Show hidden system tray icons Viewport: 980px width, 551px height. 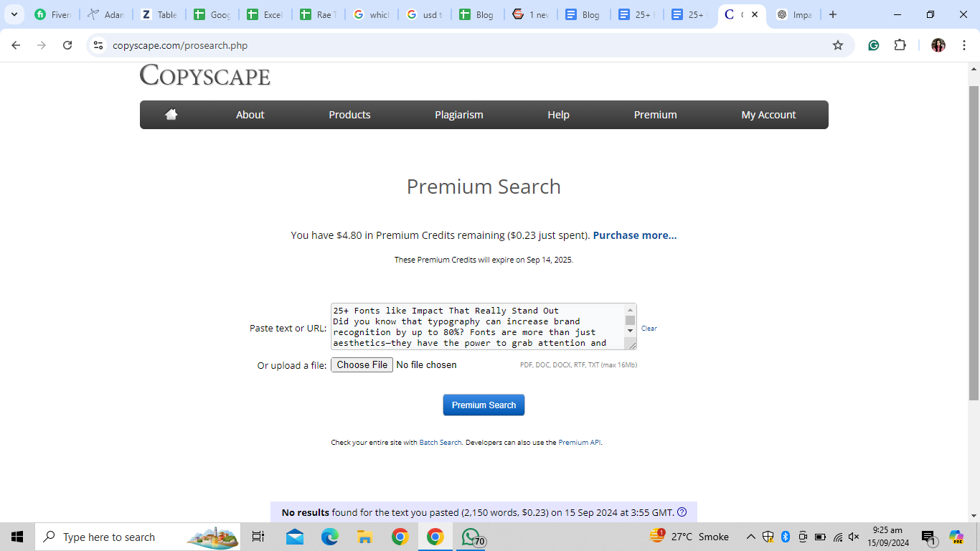click(751, 537)
